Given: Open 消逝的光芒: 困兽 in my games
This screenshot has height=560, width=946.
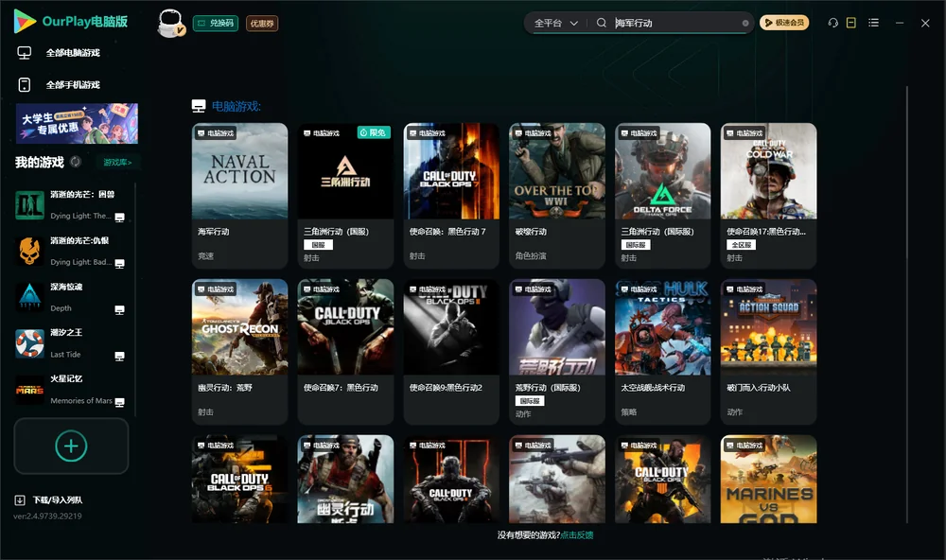Looking at the screenshot, I should [x=69, y=205].
